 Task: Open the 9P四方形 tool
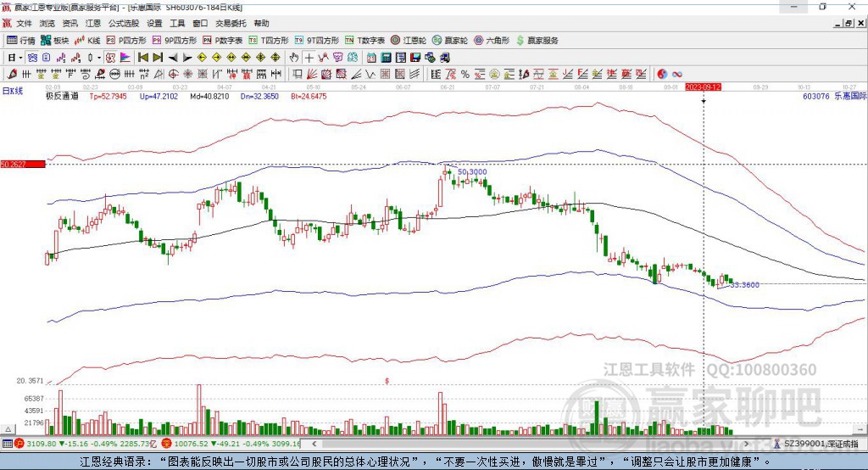click(x=175, y=41)
